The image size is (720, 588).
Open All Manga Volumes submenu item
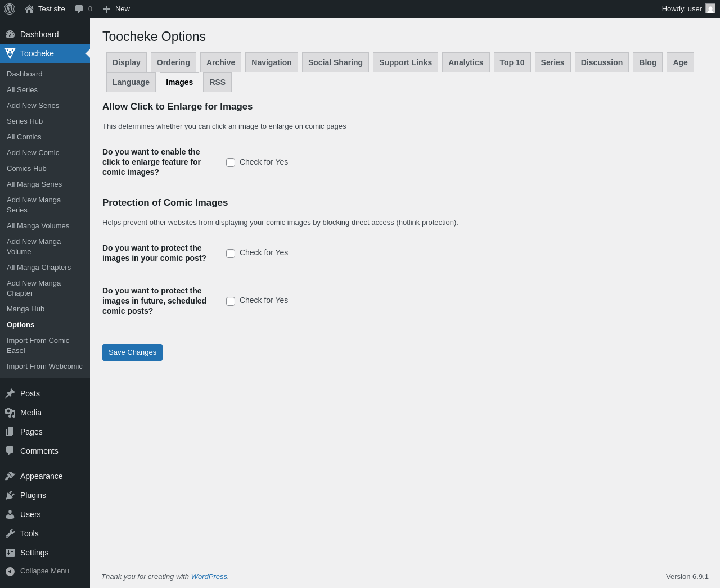(x=45, y=226)
